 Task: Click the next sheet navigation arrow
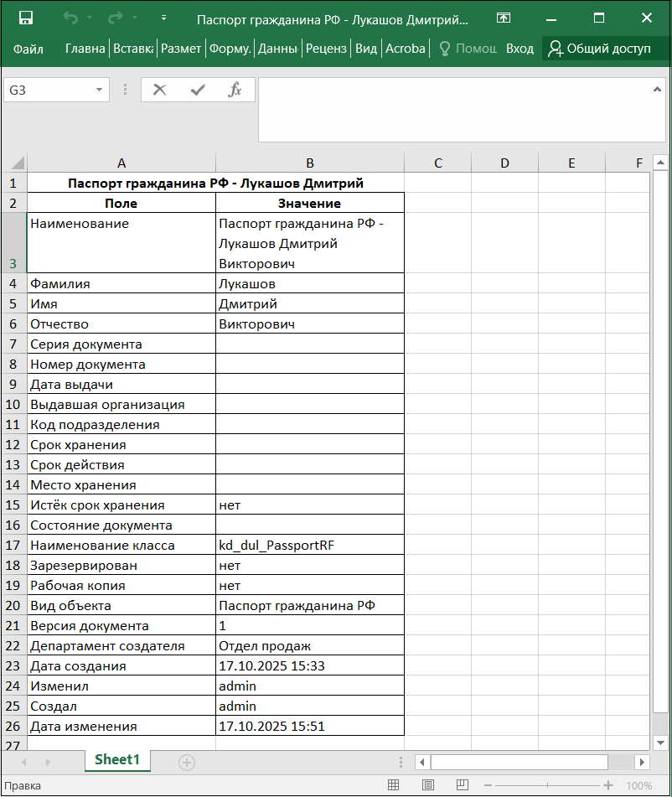(48, 763)
